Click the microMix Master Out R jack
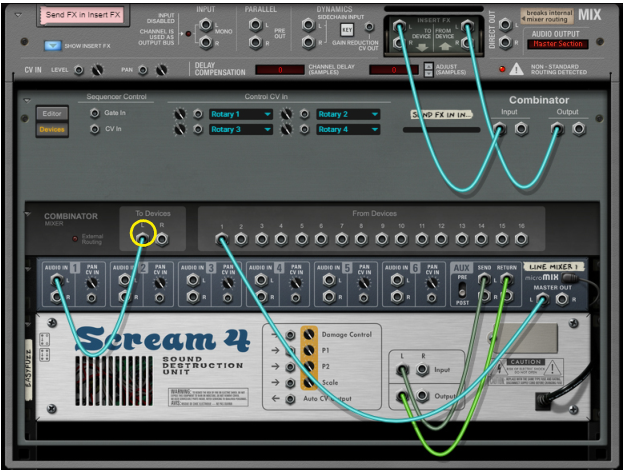Viewport: 624px width, 470px height. pos(562,299)
